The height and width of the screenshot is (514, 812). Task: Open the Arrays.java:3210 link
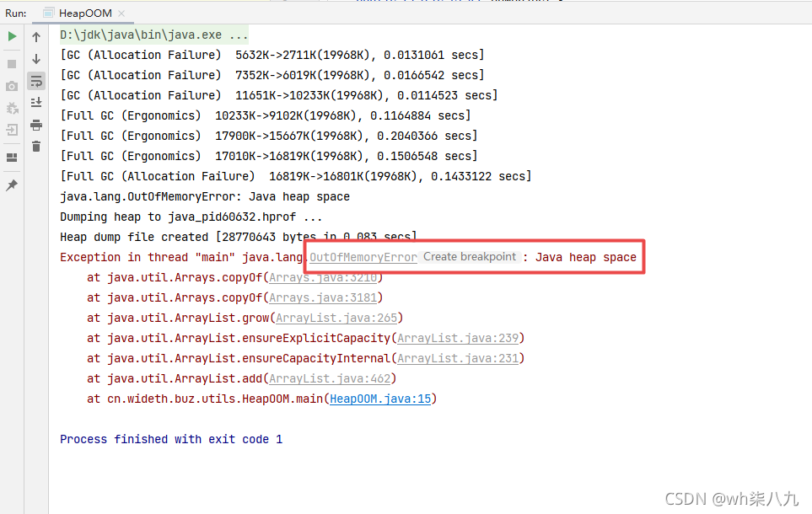point(323,277)
